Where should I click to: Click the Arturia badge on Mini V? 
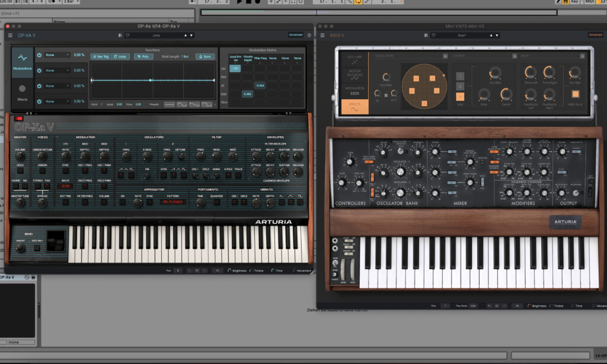(565, 222)
